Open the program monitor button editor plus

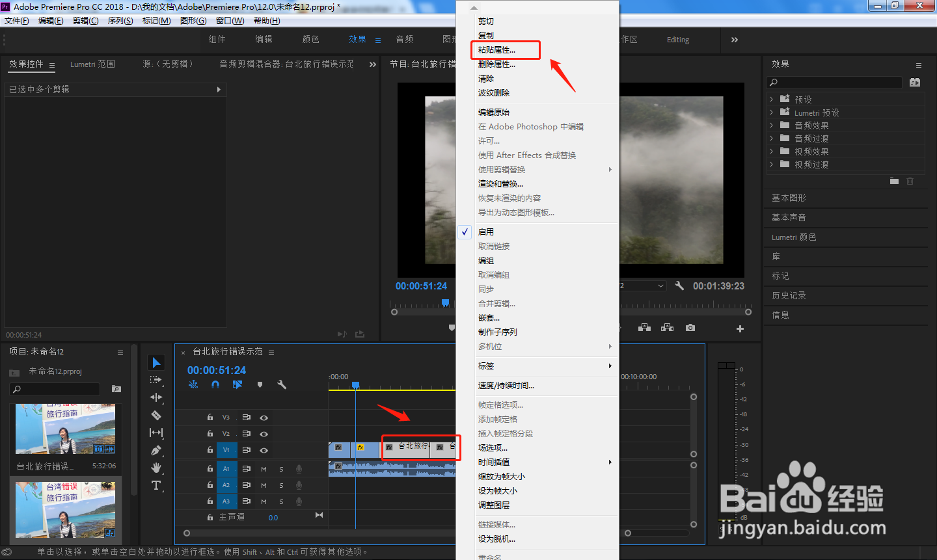(x=740, y=328)
